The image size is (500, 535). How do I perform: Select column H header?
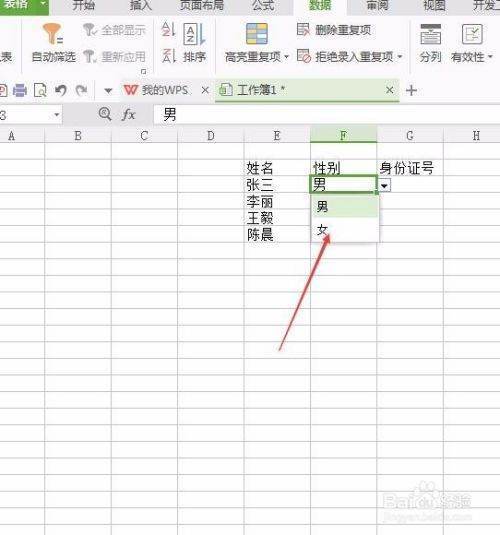pos(476,135)
